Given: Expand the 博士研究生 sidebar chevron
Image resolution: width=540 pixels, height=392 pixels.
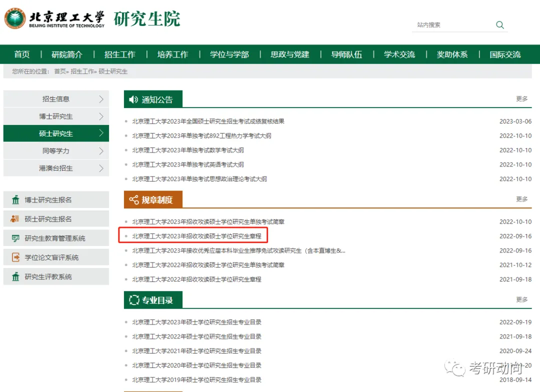Looking at the screenshot, I should (101, 116).
